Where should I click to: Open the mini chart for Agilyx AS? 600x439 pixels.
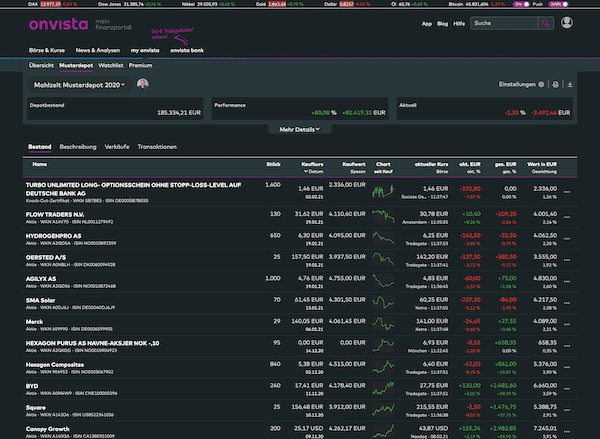(383, 281)
